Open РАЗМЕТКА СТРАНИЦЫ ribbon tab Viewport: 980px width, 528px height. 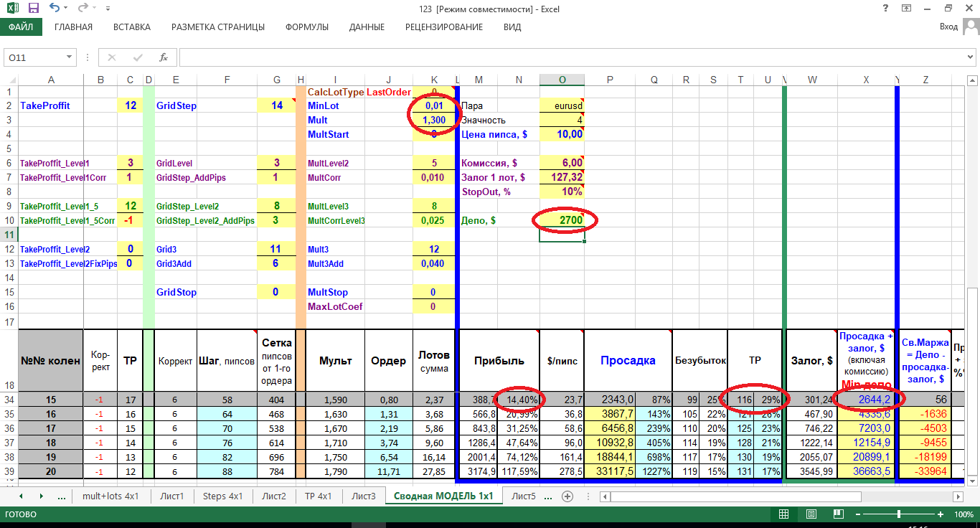[x=218, y=27]
